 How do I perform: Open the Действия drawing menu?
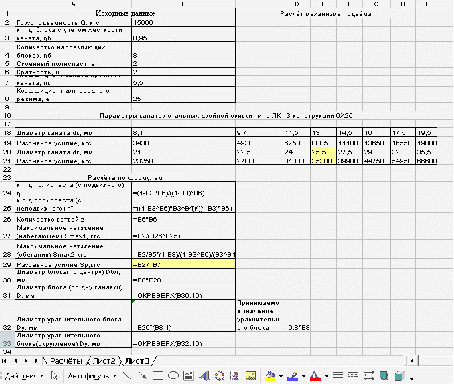[24, 376]
